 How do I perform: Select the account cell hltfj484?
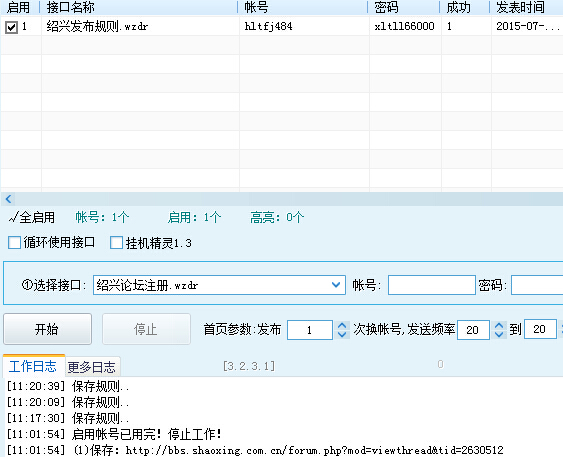[x=304, y=26]
